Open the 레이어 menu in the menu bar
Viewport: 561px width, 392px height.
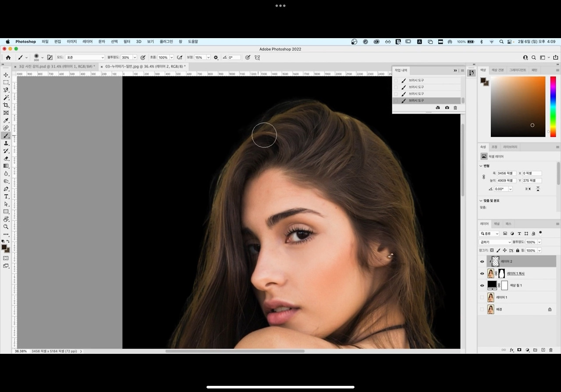pyautogui.click(x=87, y=42)
